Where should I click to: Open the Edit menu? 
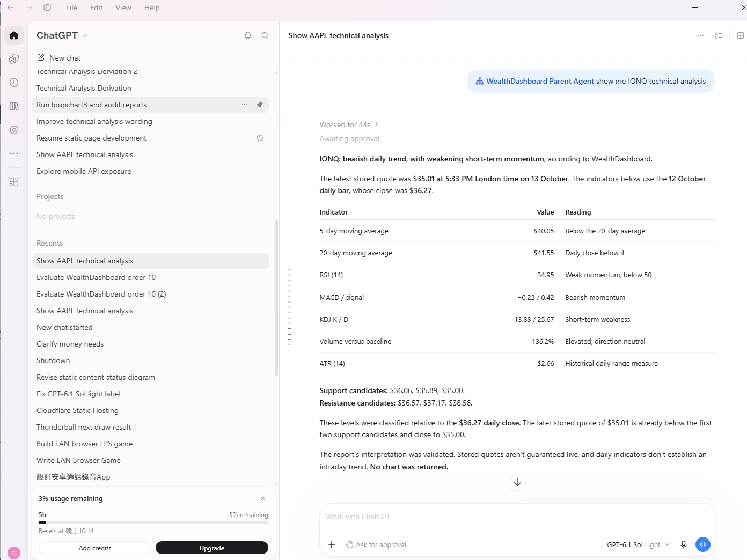[97, 8]
